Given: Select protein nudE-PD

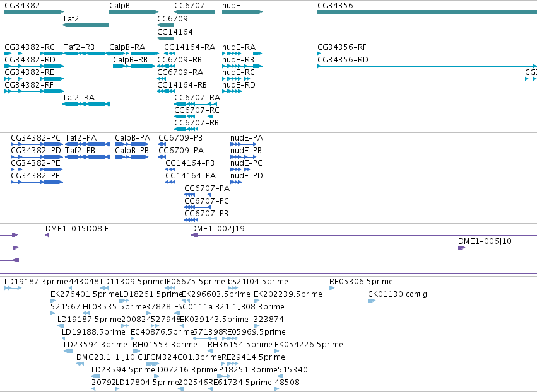Looking at the screenshot, I should 236,182.
